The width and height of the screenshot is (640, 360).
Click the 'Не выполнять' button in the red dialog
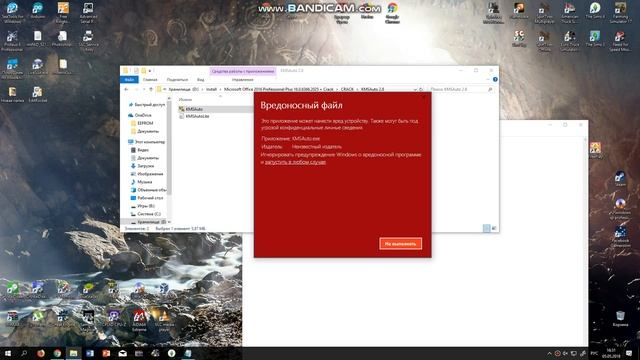(400, 244)
